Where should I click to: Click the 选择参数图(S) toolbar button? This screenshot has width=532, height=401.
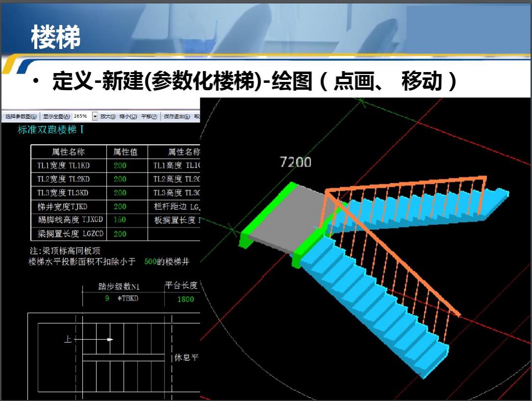pos(21,117)
